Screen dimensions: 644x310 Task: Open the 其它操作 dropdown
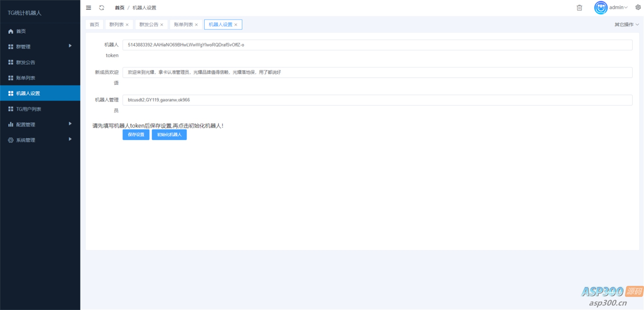[626, 25]
